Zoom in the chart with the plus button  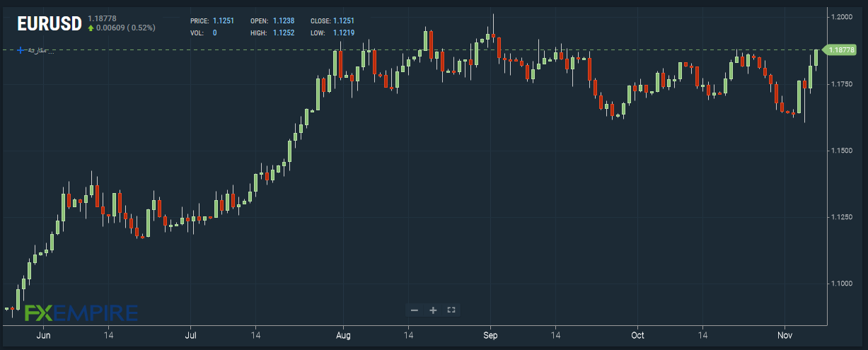pos(433,310)
